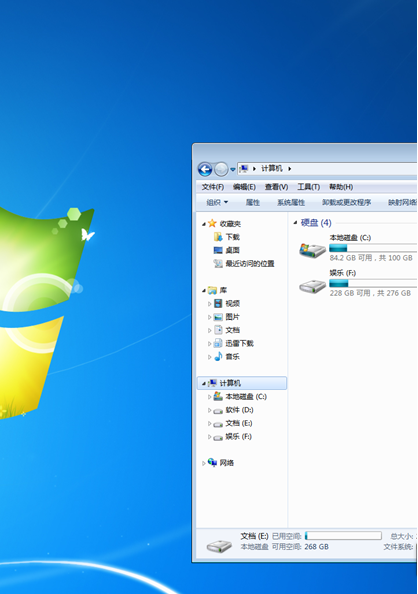This screenshot has height=594, width=418.
Task: Click the 已用空间 bar in details pane
Action: click(x=343, y=535)
